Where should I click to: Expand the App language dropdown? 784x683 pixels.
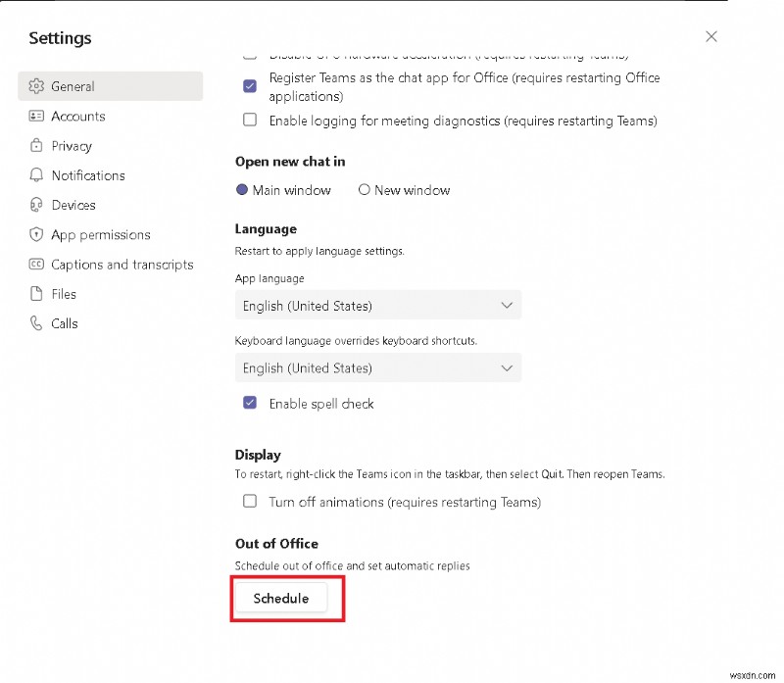(x=378, y=306)
